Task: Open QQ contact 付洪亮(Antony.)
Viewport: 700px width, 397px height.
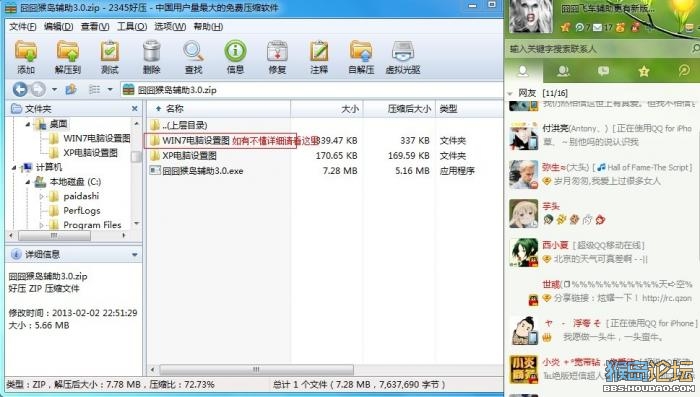Action: pyautogui.click(x=603, y=135)
